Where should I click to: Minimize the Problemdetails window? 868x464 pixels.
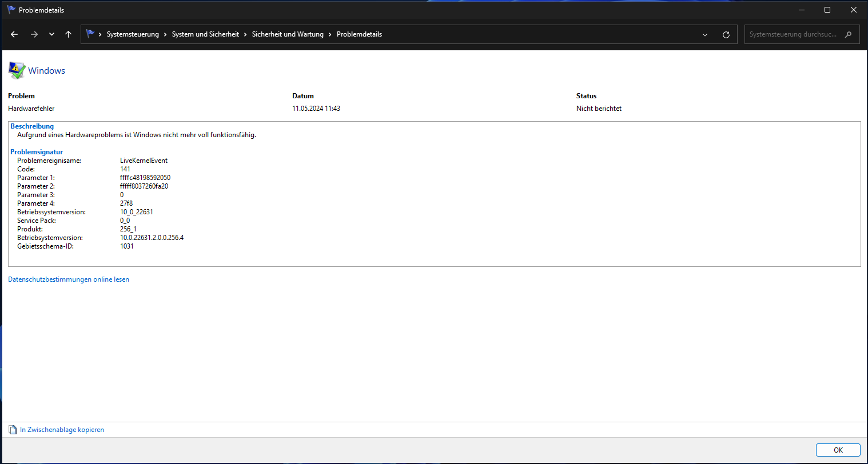[802, 10]
